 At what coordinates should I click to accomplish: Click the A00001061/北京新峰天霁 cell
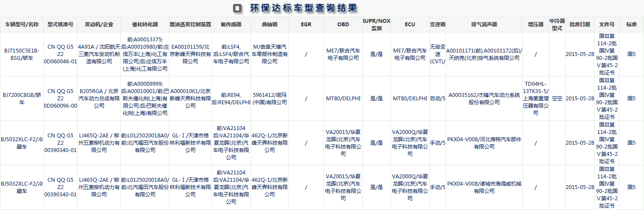coord(190,98)
